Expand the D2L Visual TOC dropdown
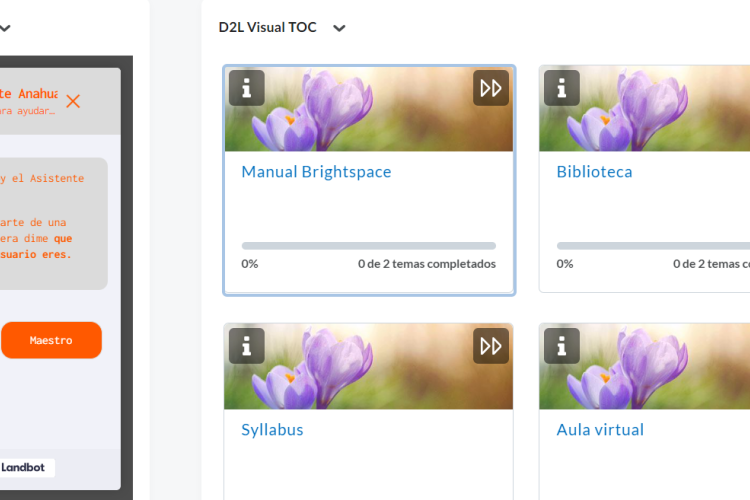750x500 pixels. tap(339, 28)
